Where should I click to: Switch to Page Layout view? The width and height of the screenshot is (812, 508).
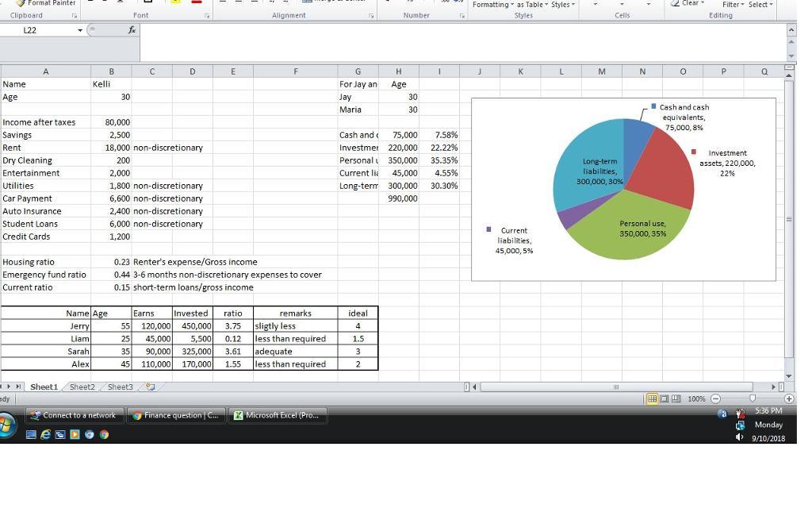664,398
